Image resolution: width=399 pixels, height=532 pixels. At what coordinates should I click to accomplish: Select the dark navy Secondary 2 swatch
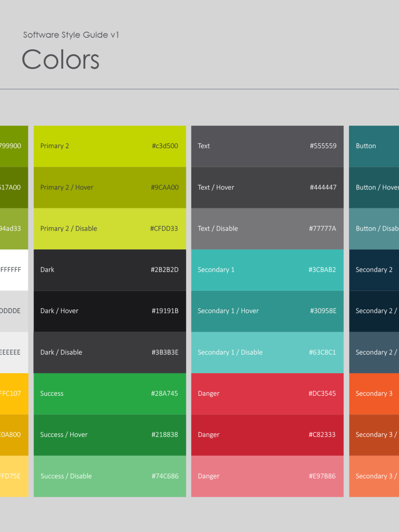[374, 270]
